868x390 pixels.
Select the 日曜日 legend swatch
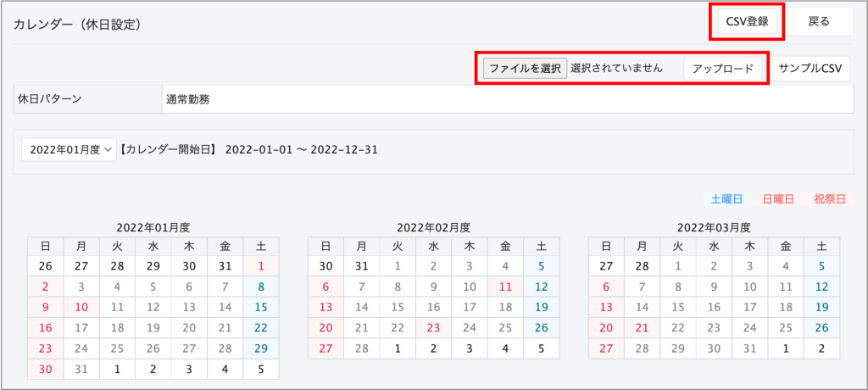(777, 199)
